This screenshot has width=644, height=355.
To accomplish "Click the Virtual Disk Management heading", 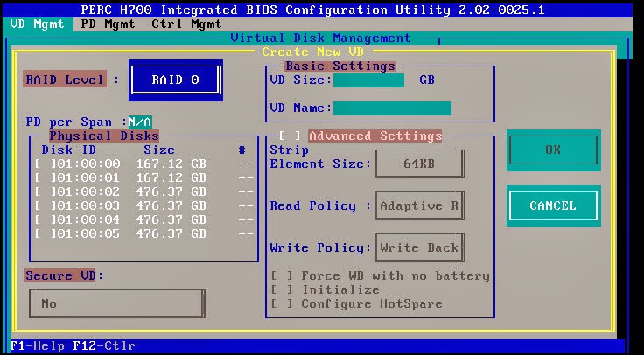I will (320, 38).
